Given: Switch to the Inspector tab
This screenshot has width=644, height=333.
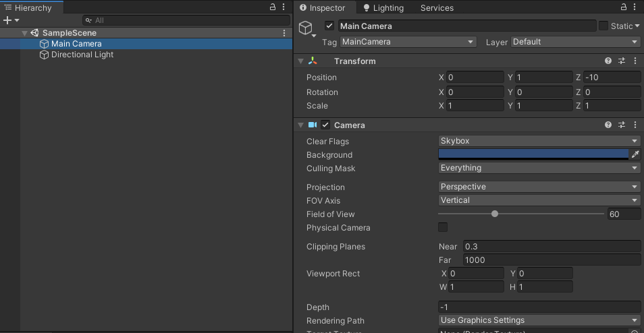Looking at the screenshot, I should pos(323,8).
